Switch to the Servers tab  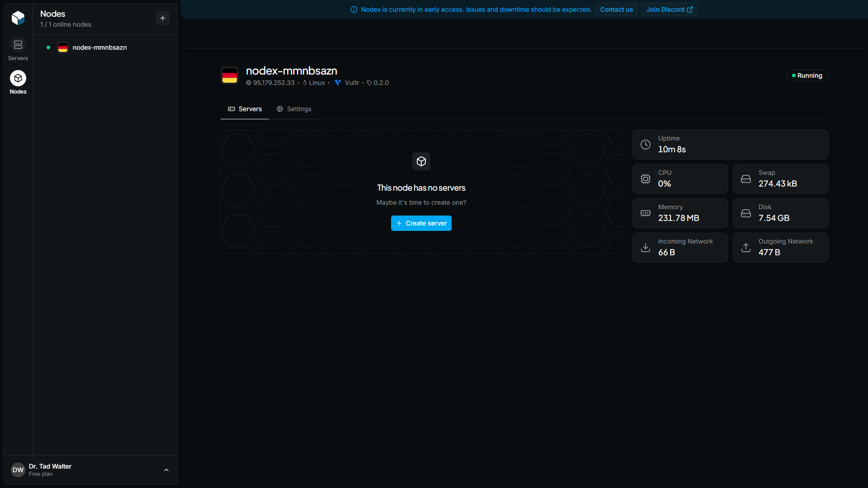[245, 109]
